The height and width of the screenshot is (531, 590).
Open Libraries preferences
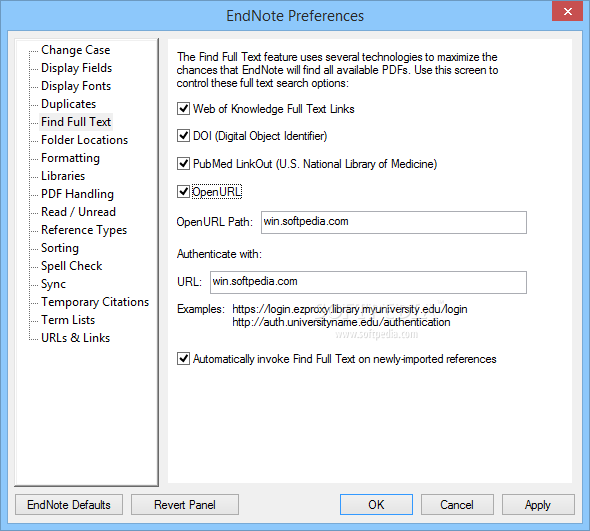[x=63, y=176]
